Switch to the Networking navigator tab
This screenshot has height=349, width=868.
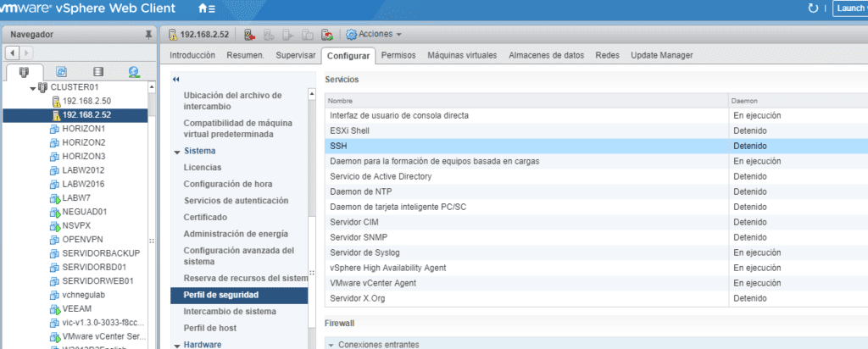click(x=133, y=72)
